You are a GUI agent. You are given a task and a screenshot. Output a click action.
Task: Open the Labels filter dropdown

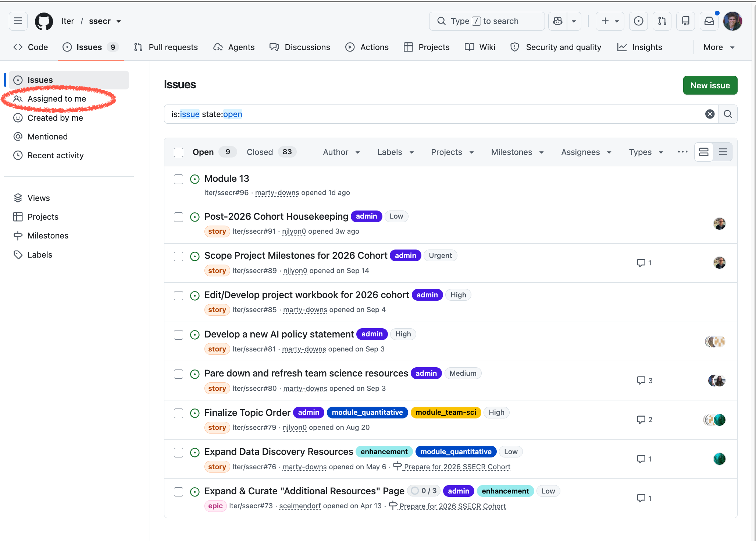pyautogui.click(x=395, y=152)
